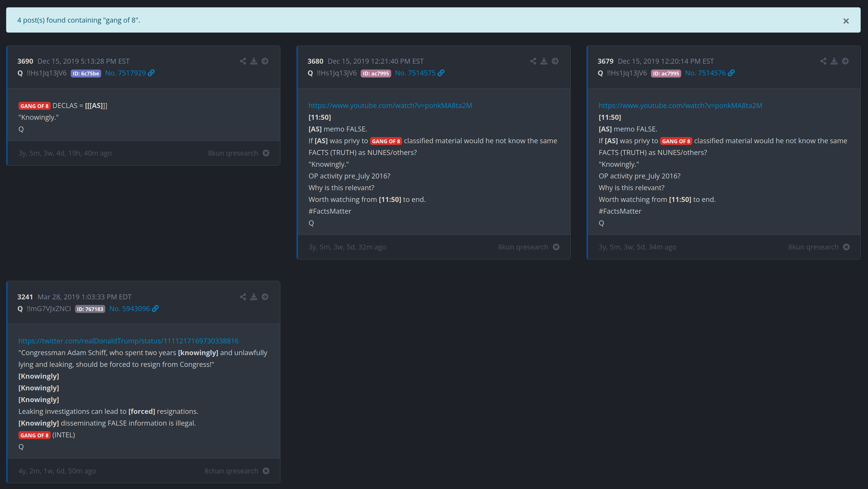This screenshot has width=868, height=489.
Task: Click post number 3690
Action: (25, 61)
